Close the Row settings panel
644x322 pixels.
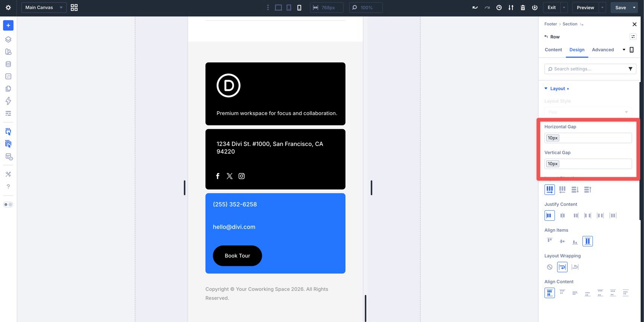(x=634, y=24)
